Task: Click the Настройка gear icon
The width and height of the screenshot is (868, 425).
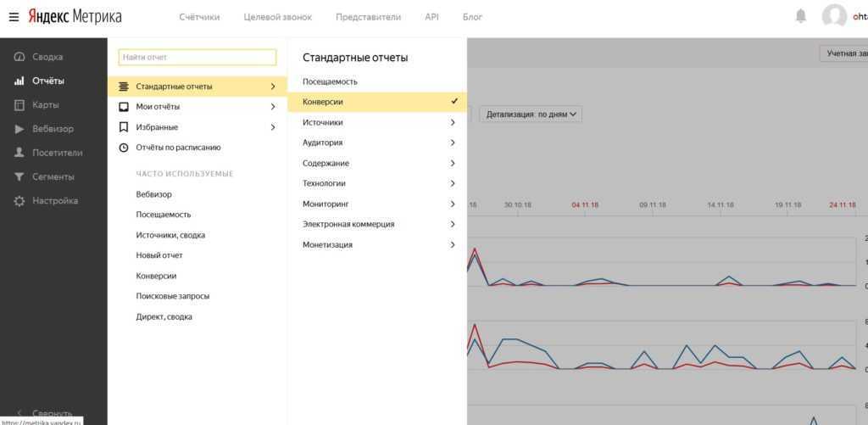Action: [x=19, y=201]
